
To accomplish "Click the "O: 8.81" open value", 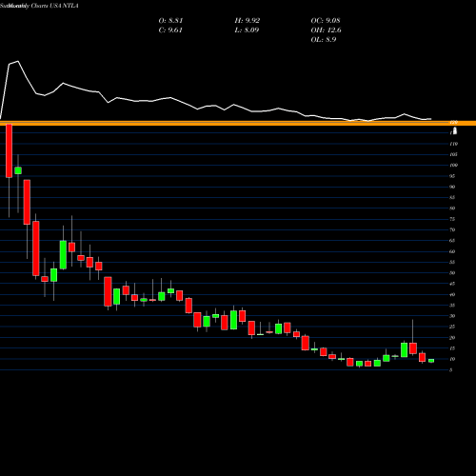I will [x=170, y=21].
